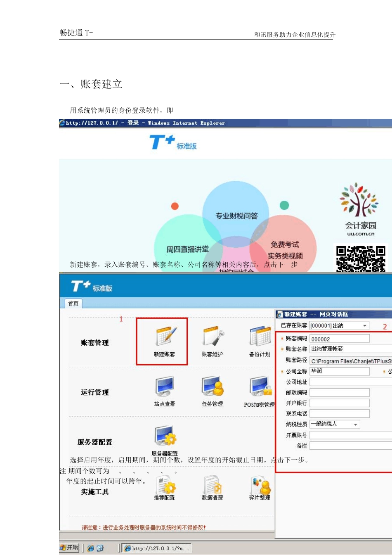Click the 会计家园 text
Screen dimensions: 392x555
tap(361, 225)
